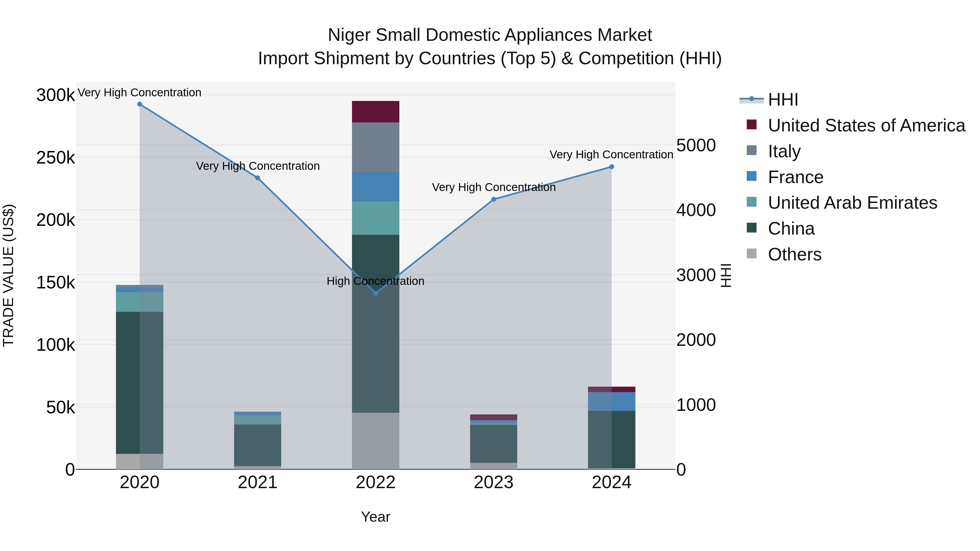Click the 'High Concentration' label at 2022

click(375, 281)
